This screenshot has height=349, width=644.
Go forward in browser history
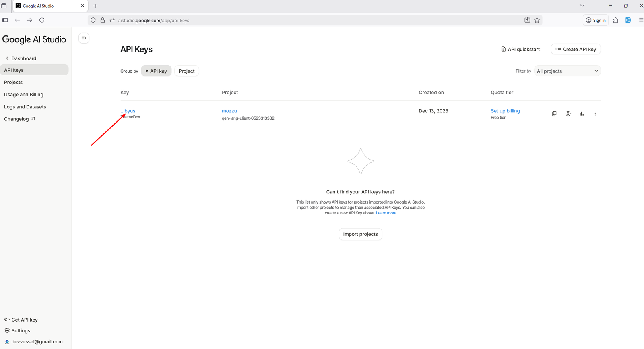click(x=29, y=20)
